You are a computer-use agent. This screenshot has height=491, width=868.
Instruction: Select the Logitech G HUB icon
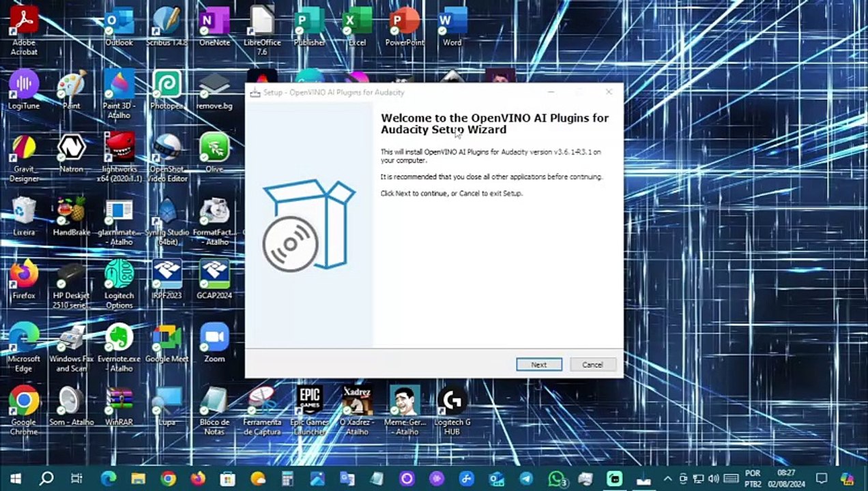[452, 411]
